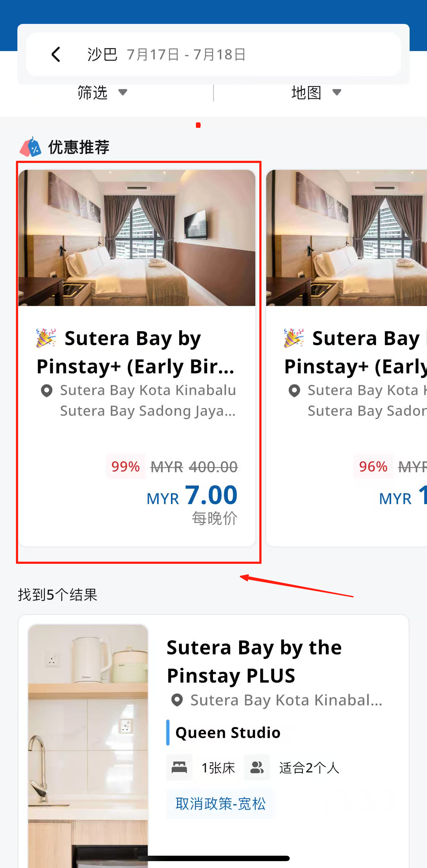Click the bed icon next to 1张床

point(179,767)
